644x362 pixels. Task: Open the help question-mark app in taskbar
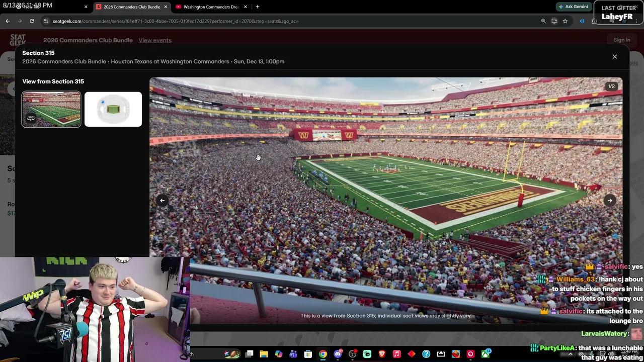[426, 354]
